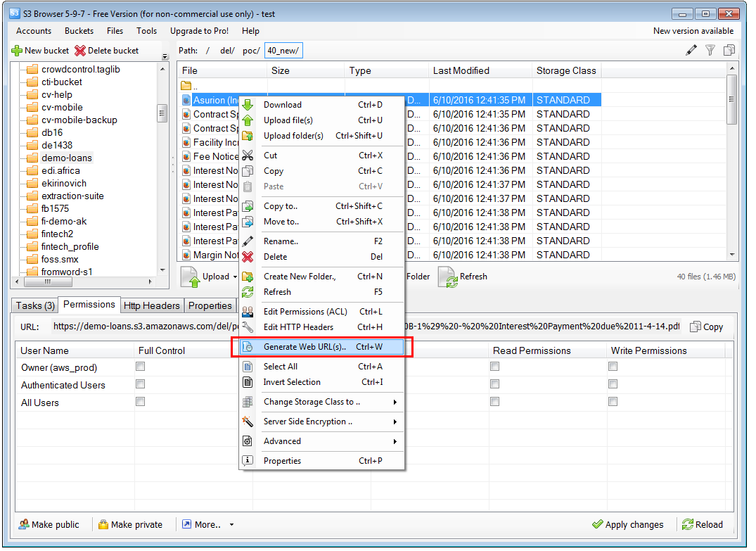
Task: Click the pencil edit path icon
Action: pos(691,50)
